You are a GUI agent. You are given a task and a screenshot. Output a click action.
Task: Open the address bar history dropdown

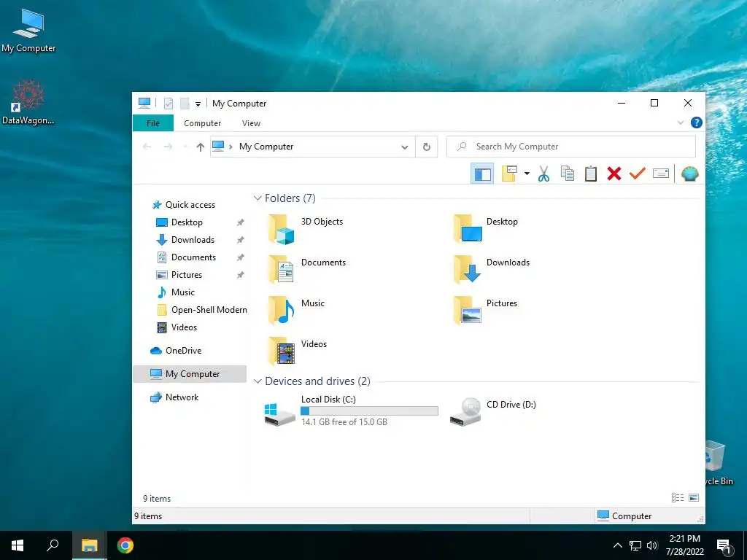coord(404,147)
